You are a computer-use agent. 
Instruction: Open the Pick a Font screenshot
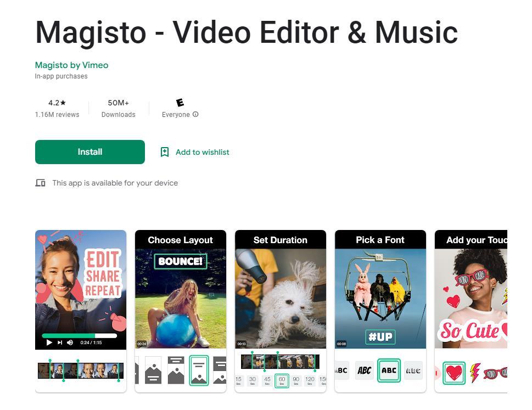coord(380,311)
